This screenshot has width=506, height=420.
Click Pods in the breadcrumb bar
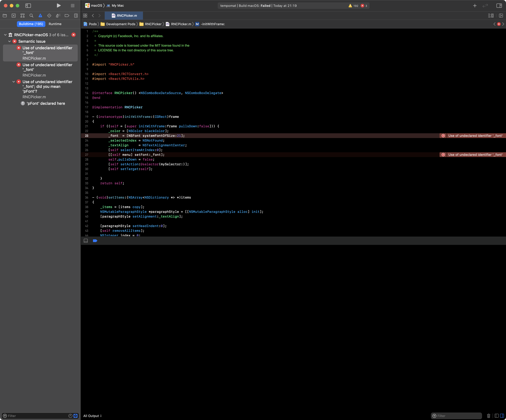click(90, 24)
